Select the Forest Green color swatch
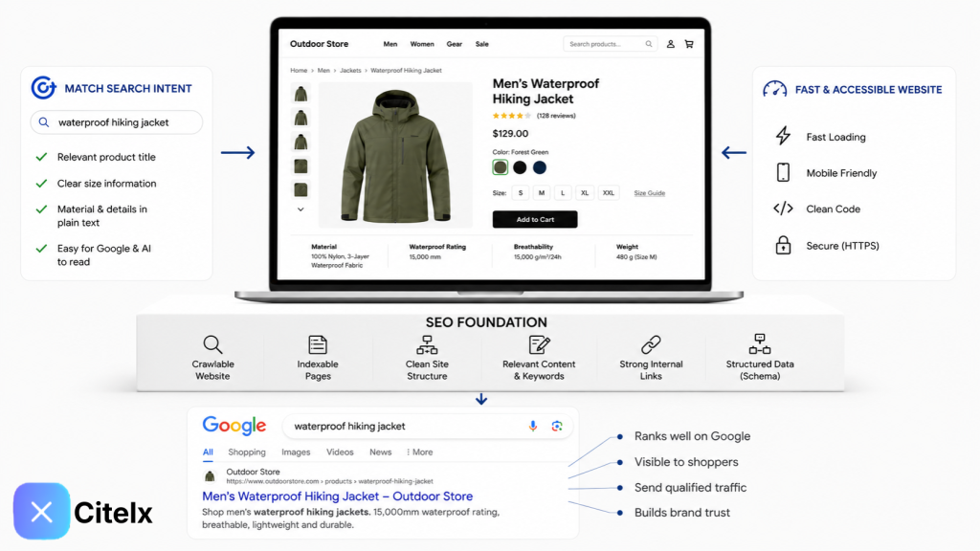 click(x=500, y=167)
